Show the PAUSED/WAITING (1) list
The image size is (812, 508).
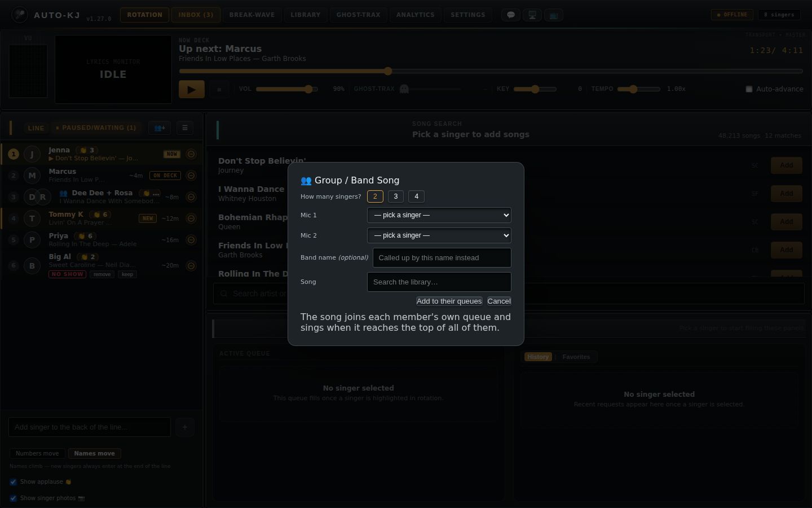pos(96,128)
